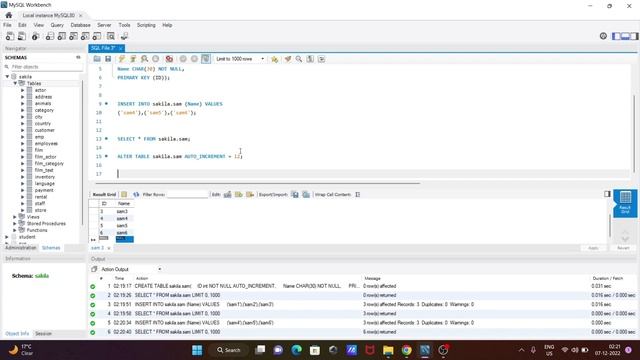This screenshot has height=360, width=640.
Task: Toggle the left sidebar panel visibility
Action: coord(616,36)
